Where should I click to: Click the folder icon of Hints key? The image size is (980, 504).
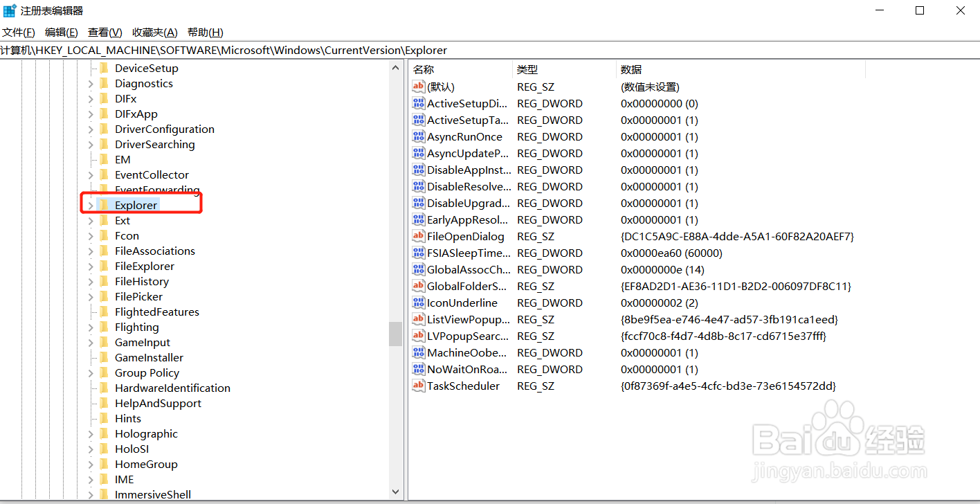point(104,418)
